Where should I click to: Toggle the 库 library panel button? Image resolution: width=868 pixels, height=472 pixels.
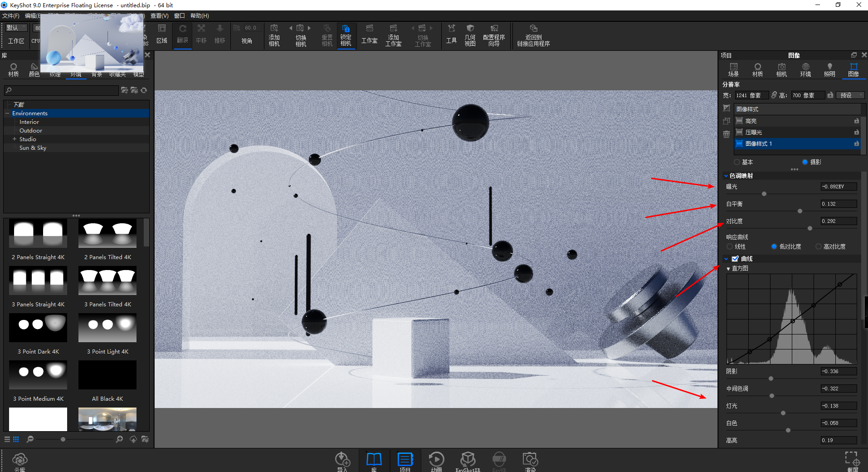tap(374, 462)
